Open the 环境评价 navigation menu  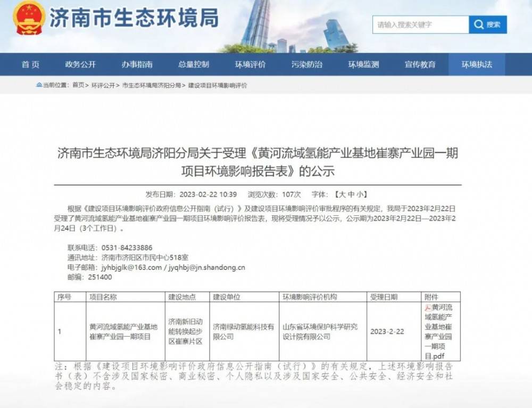tap(250, 64)
